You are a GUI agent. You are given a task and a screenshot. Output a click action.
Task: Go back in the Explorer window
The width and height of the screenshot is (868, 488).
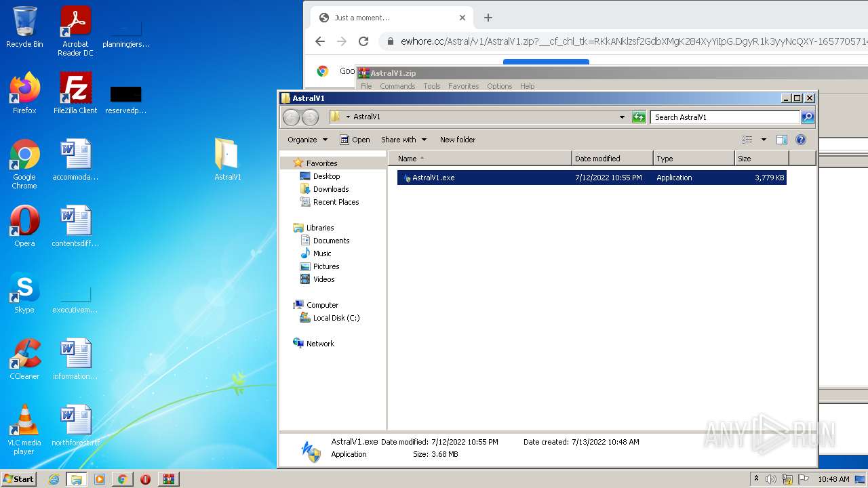(291, 117)
